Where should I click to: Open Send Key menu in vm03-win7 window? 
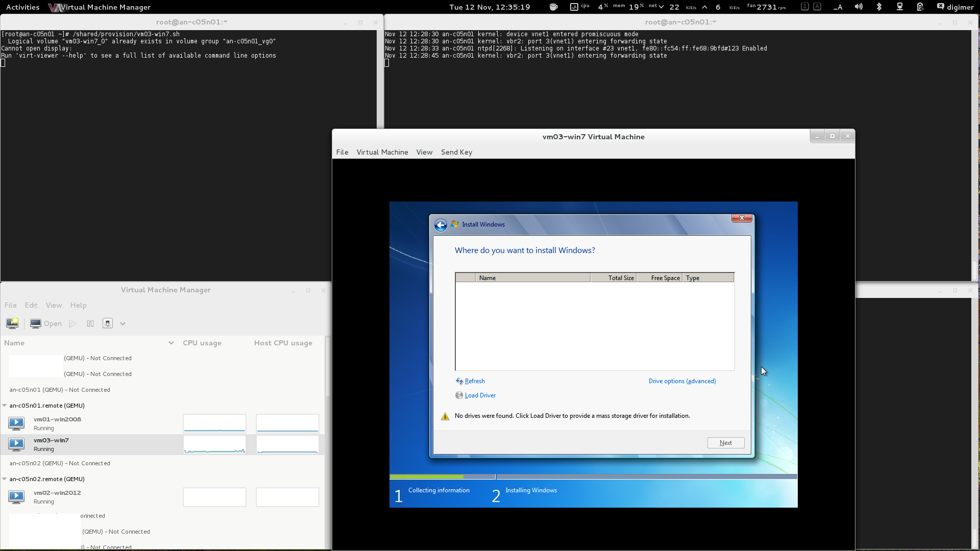(456, 152)
